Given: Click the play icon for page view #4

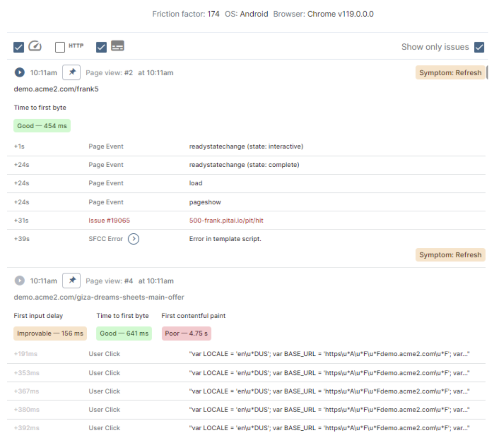Looking at the screenshot, I should (x=19, y=281).
